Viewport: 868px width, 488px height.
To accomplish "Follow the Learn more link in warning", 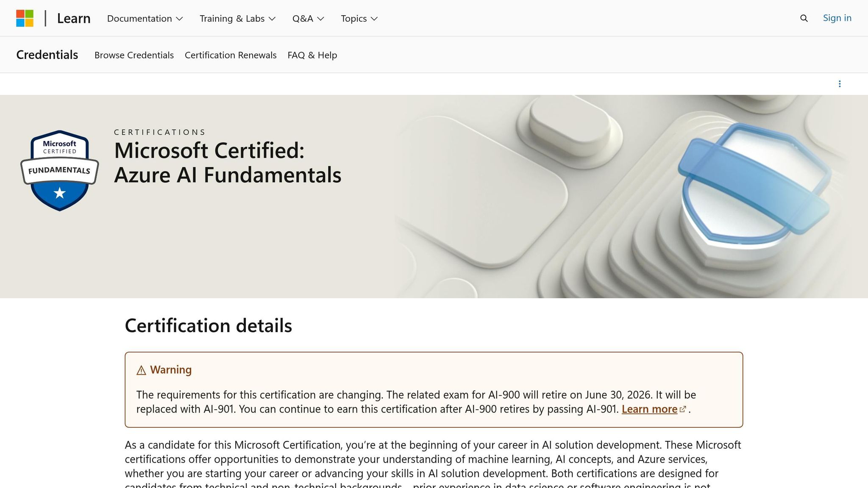I will 649,409.
